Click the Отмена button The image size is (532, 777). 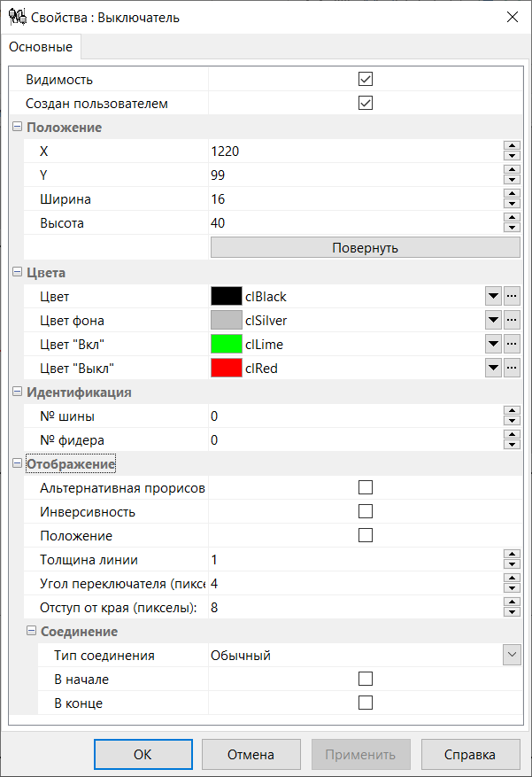251,754
